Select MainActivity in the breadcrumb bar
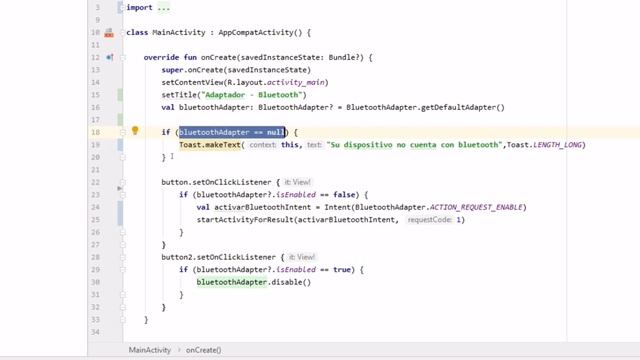This screenshot has width=640, height=360. coord(150,350)
